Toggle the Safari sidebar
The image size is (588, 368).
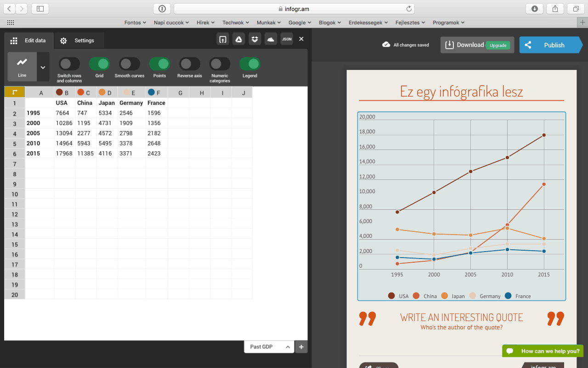tap(40, 9)
